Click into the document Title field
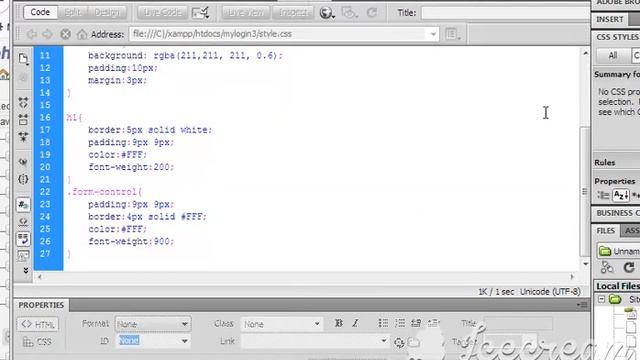 point(505,13)
